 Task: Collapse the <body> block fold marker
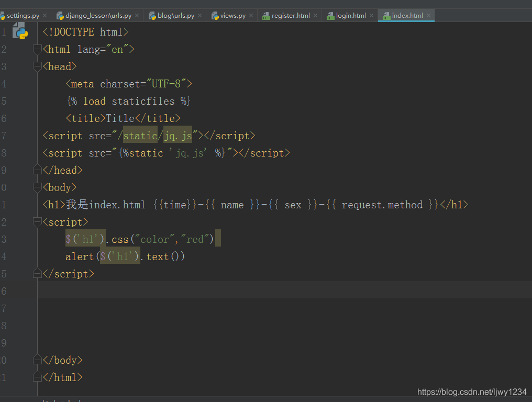(37, 187)
